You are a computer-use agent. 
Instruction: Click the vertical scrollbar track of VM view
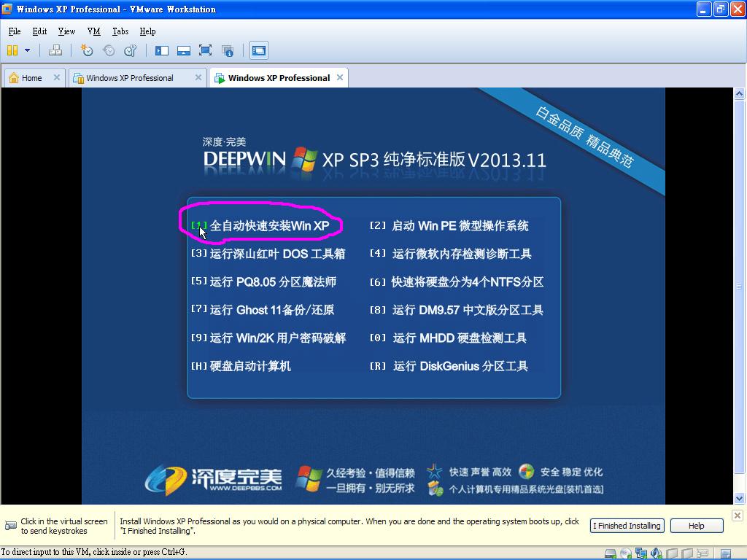tap(740, 295)
